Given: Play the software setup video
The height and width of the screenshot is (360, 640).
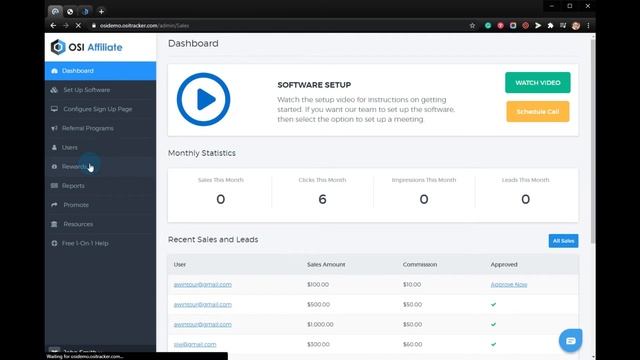Looking at the screenshot, I should (x=203, y=100).
